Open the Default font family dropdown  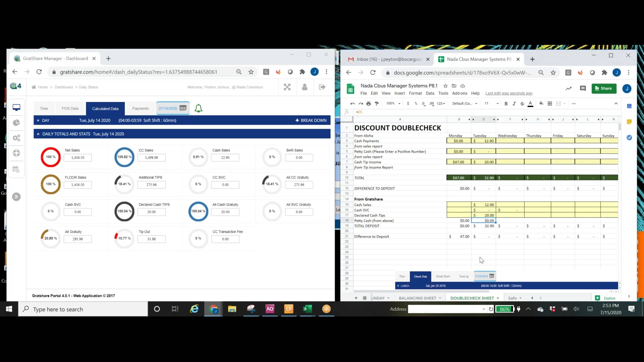465,104
